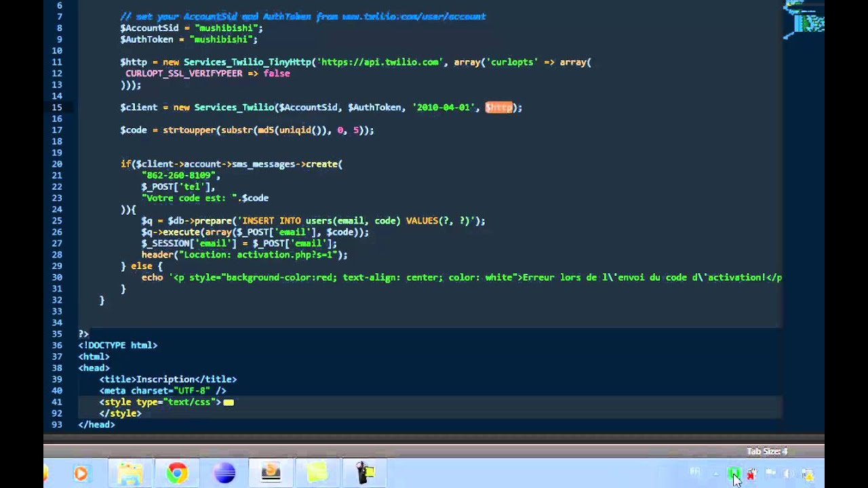Viewport: 868px width, 488px height.
Task: Click the 'else' keyword on line 29
Action: (141, 266)
